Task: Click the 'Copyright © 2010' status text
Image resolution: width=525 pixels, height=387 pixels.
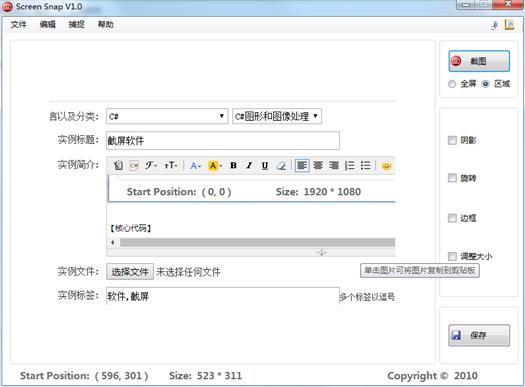Action: (x=433, y=376)
